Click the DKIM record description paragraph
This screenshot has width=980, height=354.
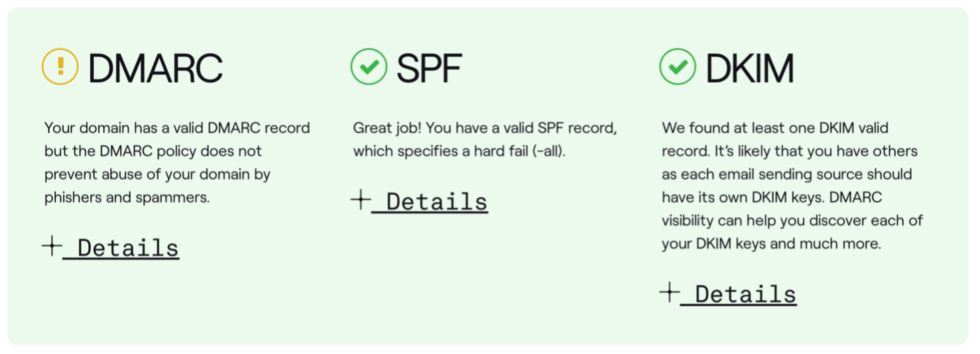792,186
